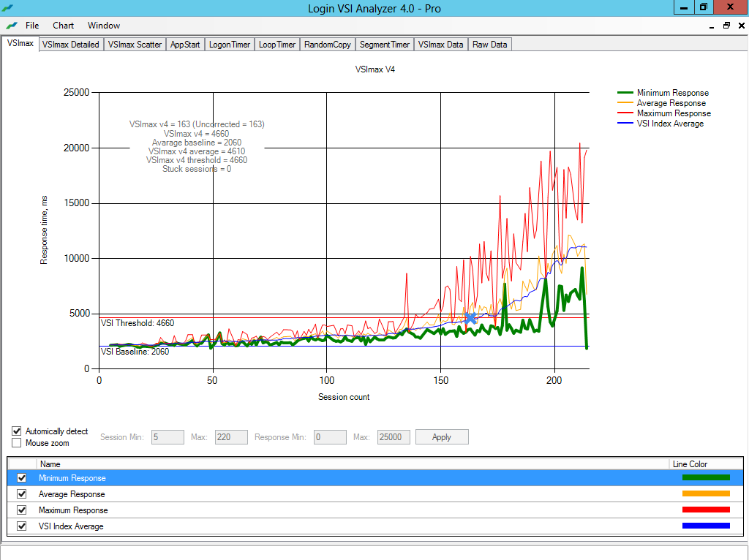Image resolution: width=749 pixels, height=560 pixels.
Task: Click the VSImax v4 = 163 (Uncorrected = 163) text
Action: click(x=197, y=124)
